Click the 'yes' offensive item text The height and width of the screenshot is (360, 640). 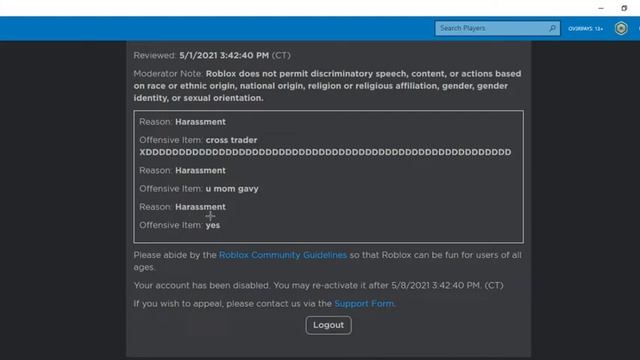point(213,225)
